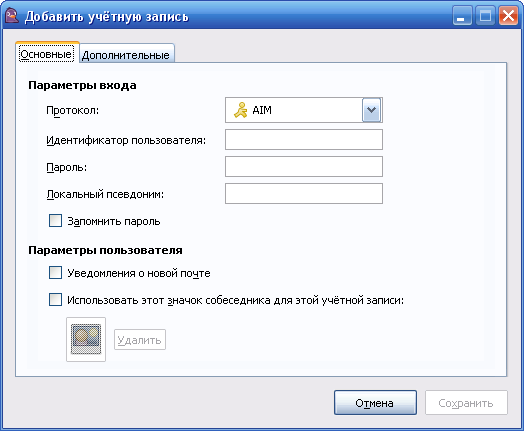Click the Удалить button
The width and height of the screenshot is (524, 431).
140,340
